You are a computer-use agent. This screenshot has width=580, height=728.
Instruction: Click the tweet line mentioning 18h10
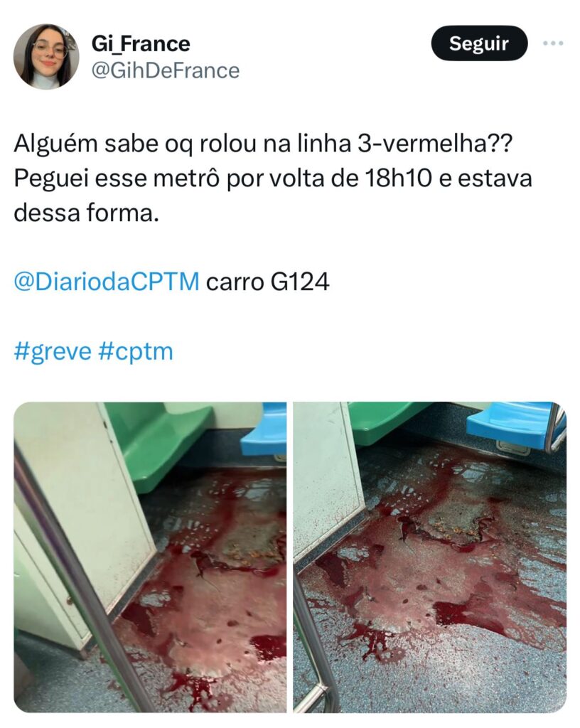(x=273, y=178)
